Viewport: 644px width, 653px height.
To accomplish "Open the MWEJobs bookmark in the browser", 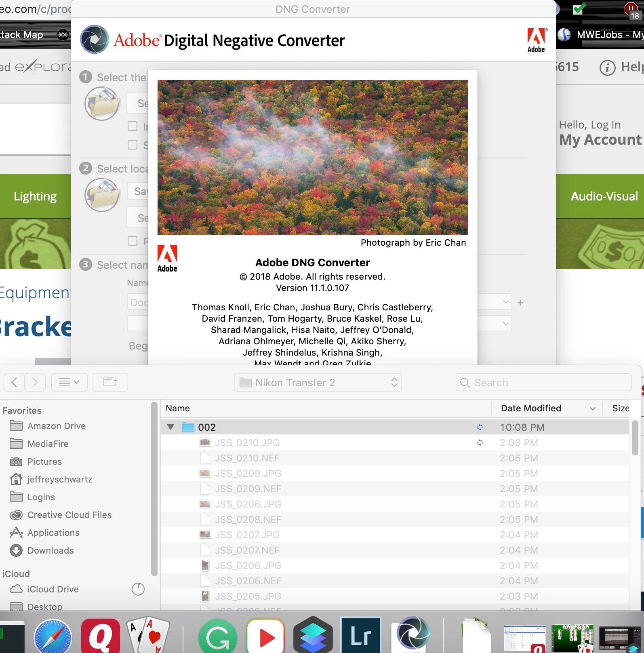I will pos(601,35).
